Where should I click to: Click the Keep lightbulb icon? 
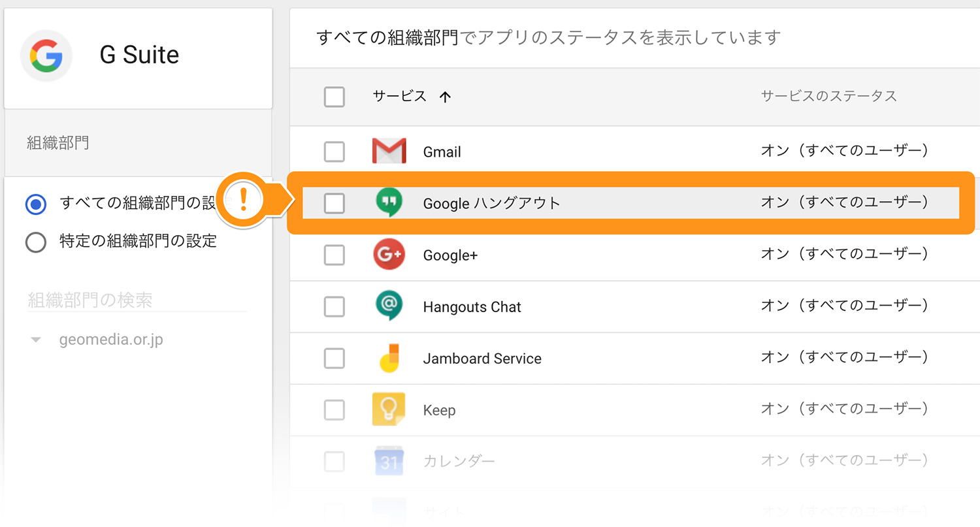389,409
